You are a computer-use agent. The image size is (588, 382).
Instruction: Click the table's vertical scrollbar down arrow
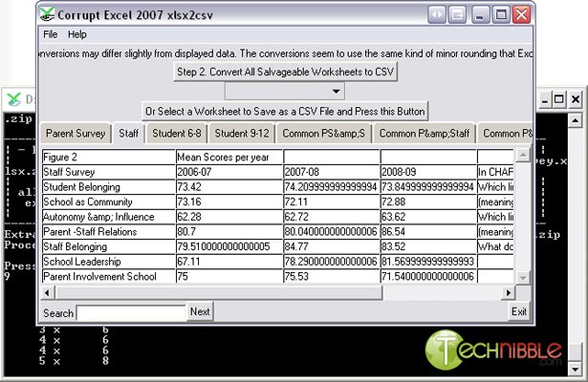tap(523, 278)
